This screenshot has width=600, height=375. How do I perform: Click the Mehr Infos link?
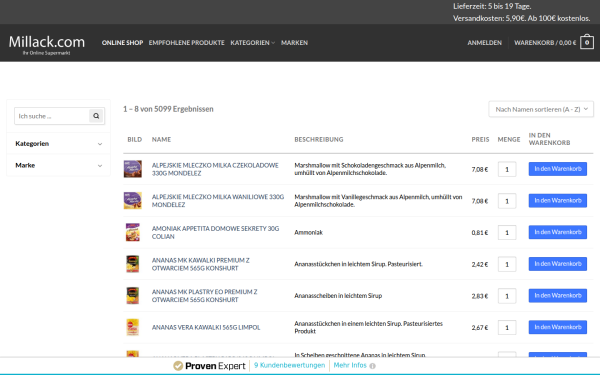point(350,365)
